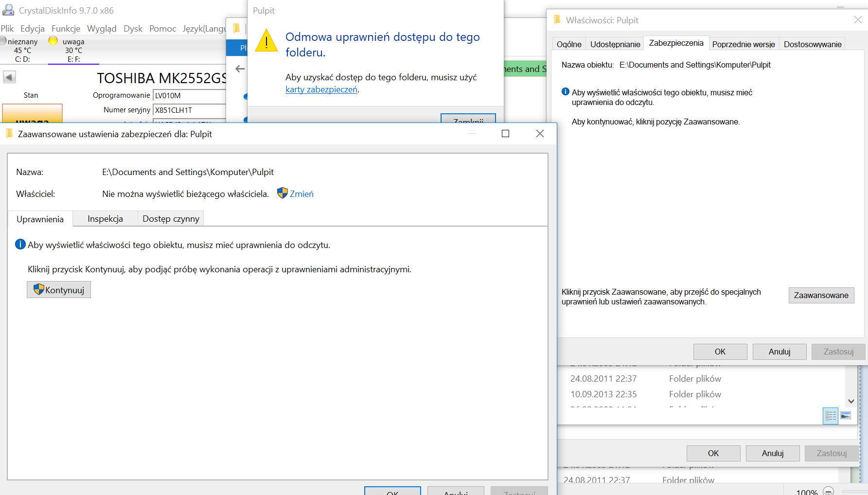Select the uwaga 30 °C E: F: disk
The width and height of the screenshot is (868, 495).
point(73,50)
